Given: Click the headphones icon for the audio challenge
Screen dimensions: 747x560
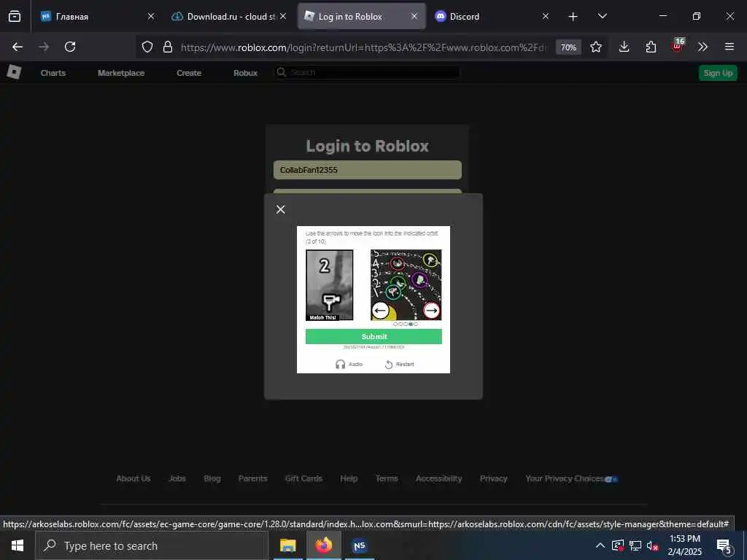Looking at the screenshot, I should [340, 365].
